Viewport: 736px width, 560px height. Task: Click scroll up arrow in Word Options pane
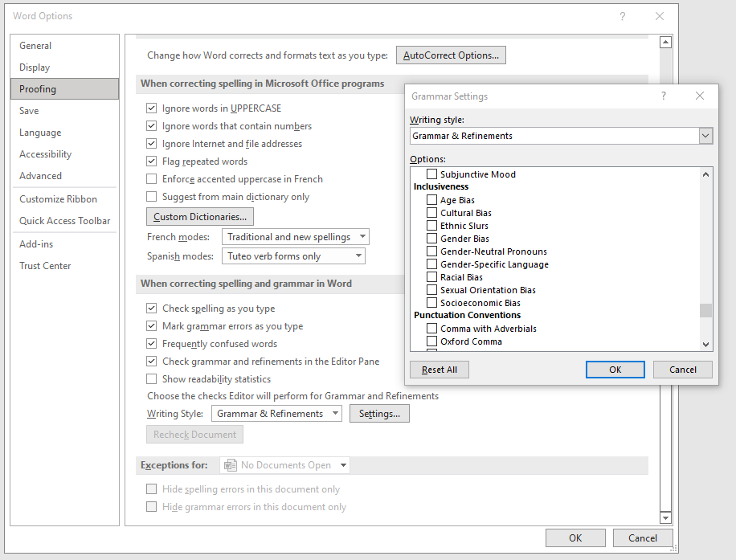point(665,43)
